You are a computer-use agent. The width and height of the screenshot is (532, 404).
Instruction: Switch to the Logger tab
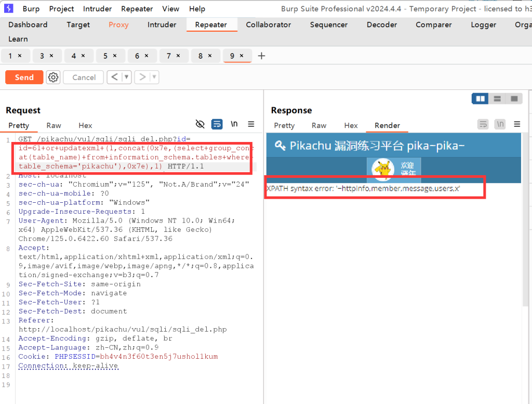(x=484, y=25)
